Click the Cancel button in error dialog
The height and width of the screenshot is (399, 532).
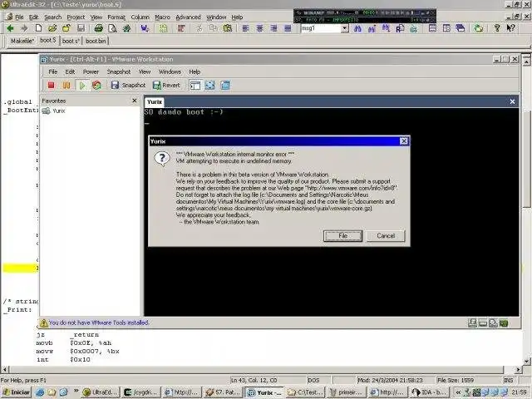pyautogui.click(x=386, y=236)
